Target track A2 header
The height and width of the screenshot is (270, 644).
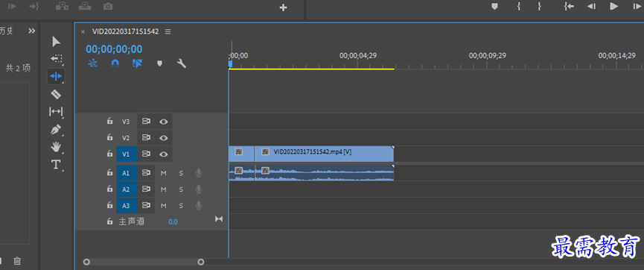126,189
